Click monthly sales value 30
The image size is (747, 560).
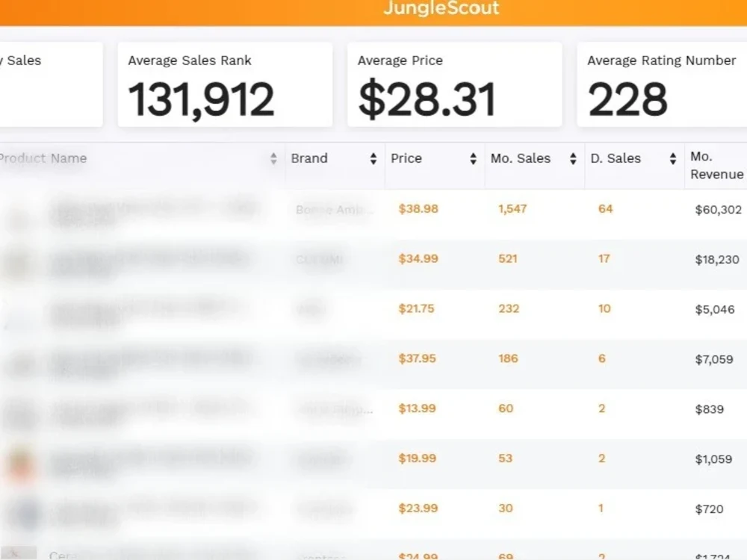506,508
